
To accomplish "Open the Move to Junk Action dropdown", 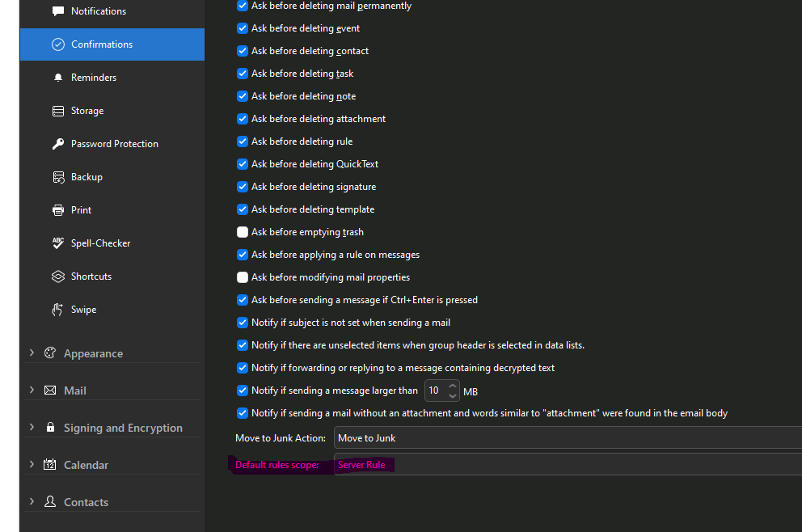I will [568, 438].
